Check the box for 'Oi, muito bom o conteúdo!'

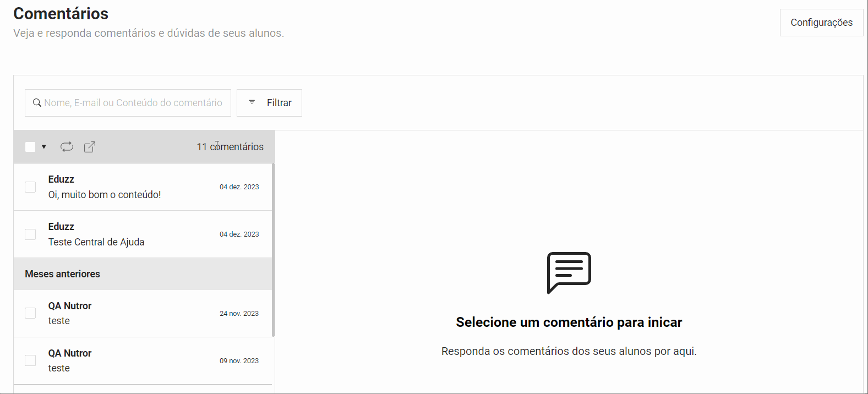click(x=30, y=187)
